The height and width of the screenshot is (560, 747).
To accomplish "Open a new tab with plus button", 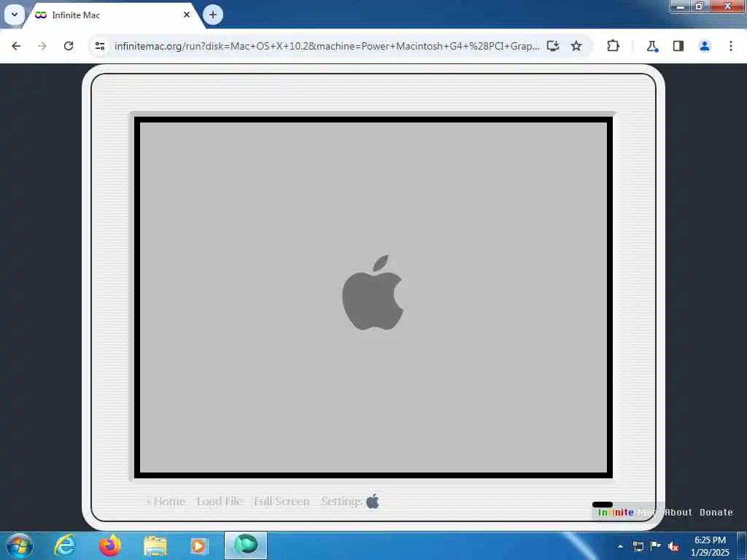I will [x=213, y=15].
